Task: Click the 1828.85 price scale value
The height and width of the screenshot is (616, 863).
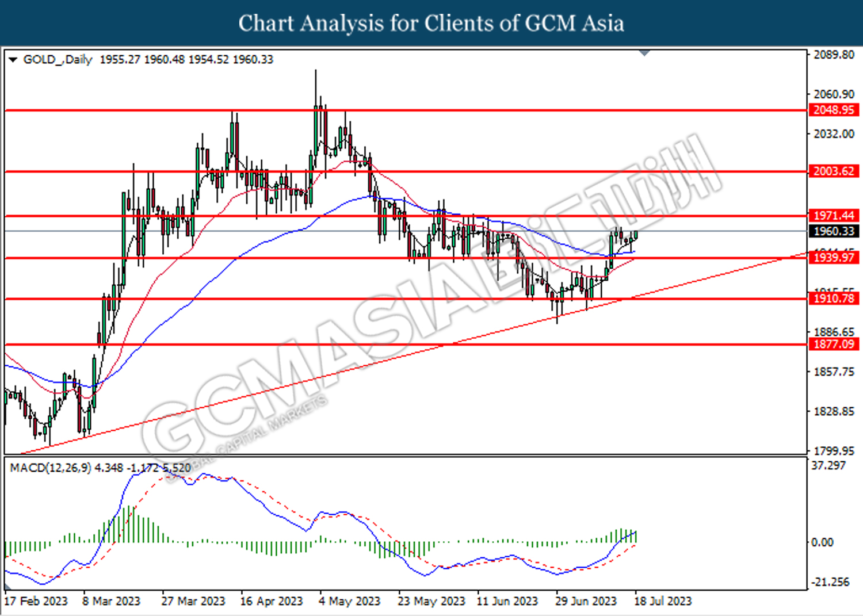Action: 834,412
